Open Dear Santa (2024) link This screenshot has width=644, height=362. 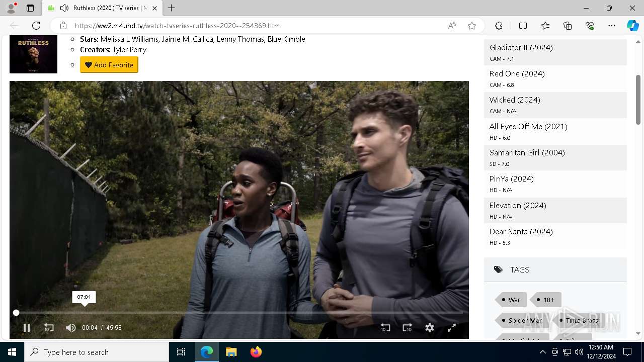[x=521, y=232]
